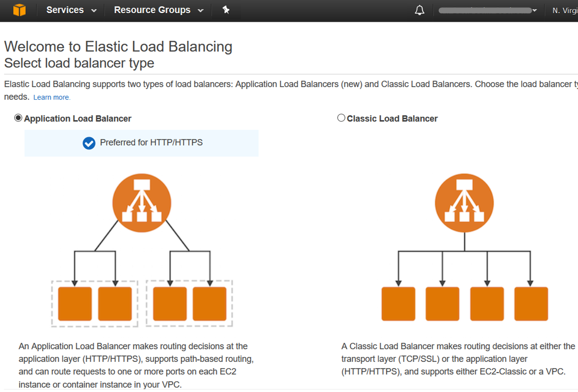578x392 pixels.
Task: Open the notifications bell
Action: point(419,10)
